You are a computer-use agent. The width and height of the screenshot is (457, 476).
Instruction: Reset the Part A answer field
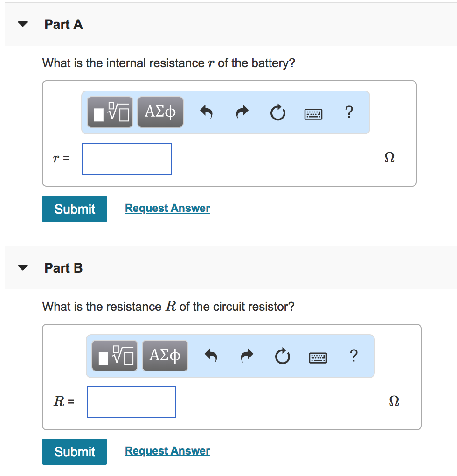pyautogui.click(x=278, y=112)
